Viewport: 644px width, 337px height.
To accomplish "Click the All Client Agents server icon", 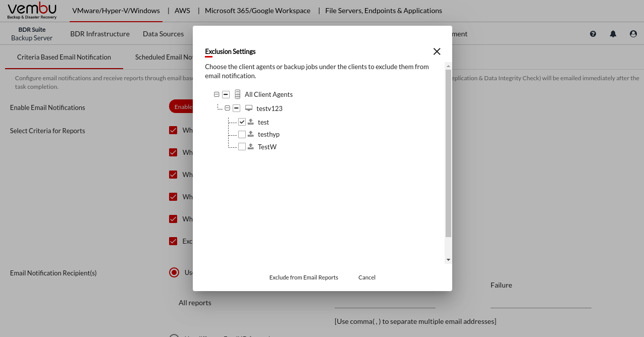I will (237, 94).
